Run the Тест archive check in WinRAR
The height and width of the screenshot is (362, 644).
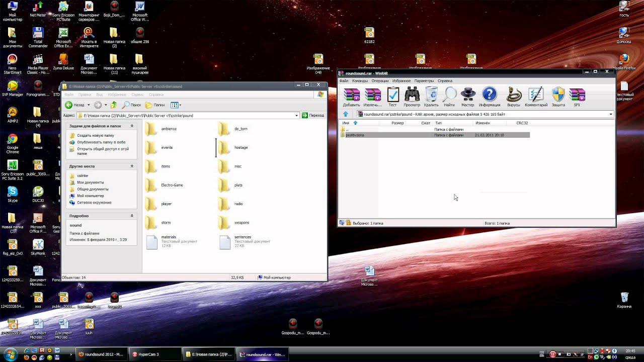392,97
